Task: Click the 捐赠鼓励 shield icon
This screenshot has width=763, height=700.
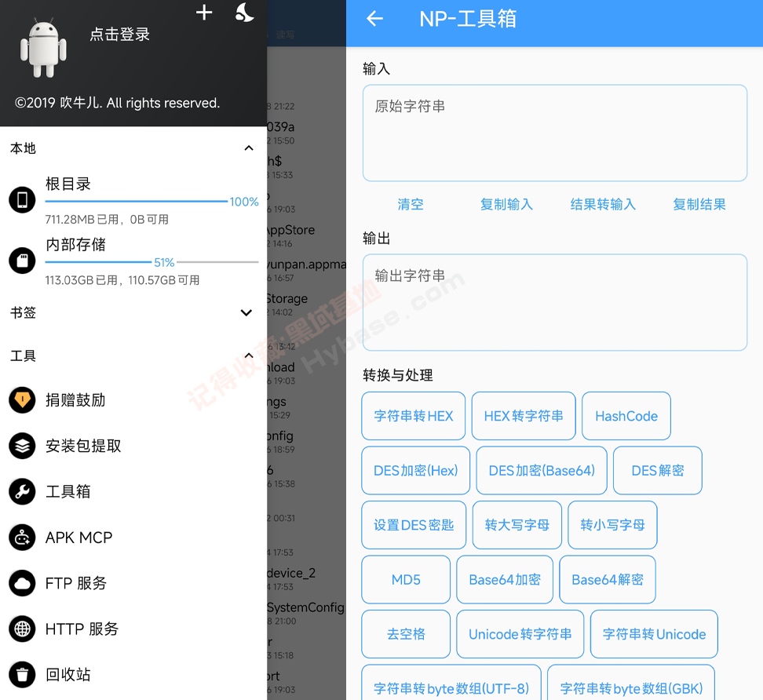Action: (x=23, y=400)
